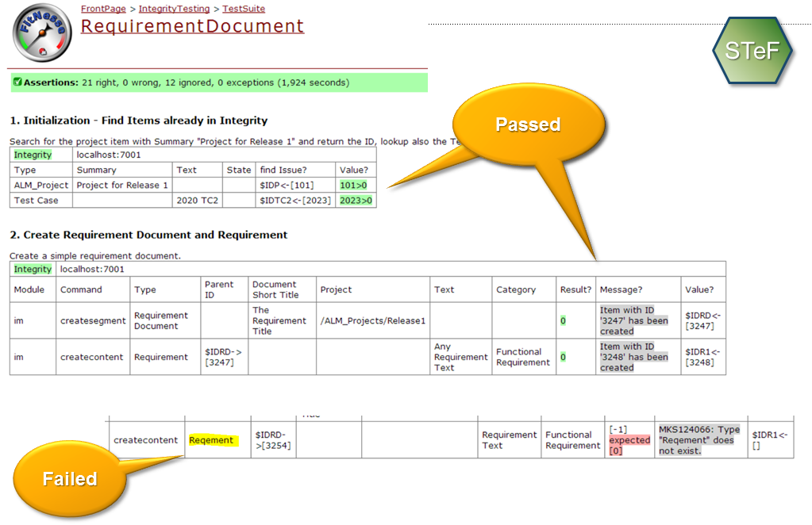The width and height of the screenshot is (812, 525).
Task: Click the 'MKS124066: Type "Reqement" does not exist.' message
Action: click(699, 440)
